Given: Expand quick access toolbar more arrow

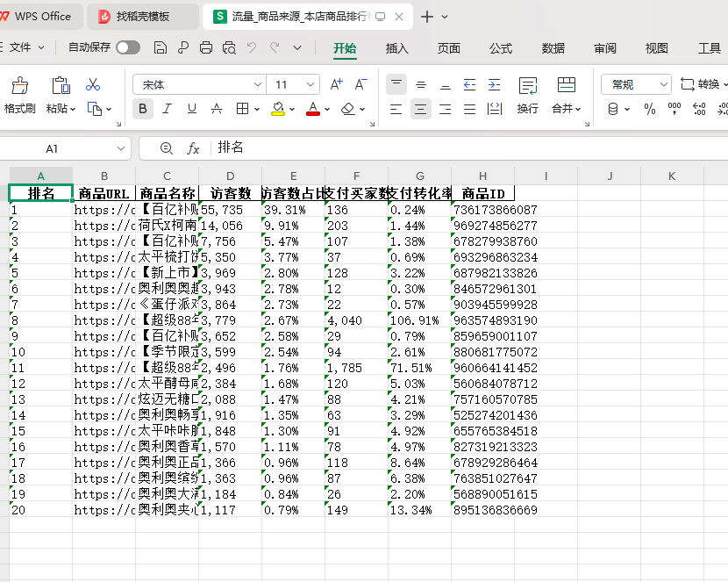Looking at the screenshot, I should point(297,47).
